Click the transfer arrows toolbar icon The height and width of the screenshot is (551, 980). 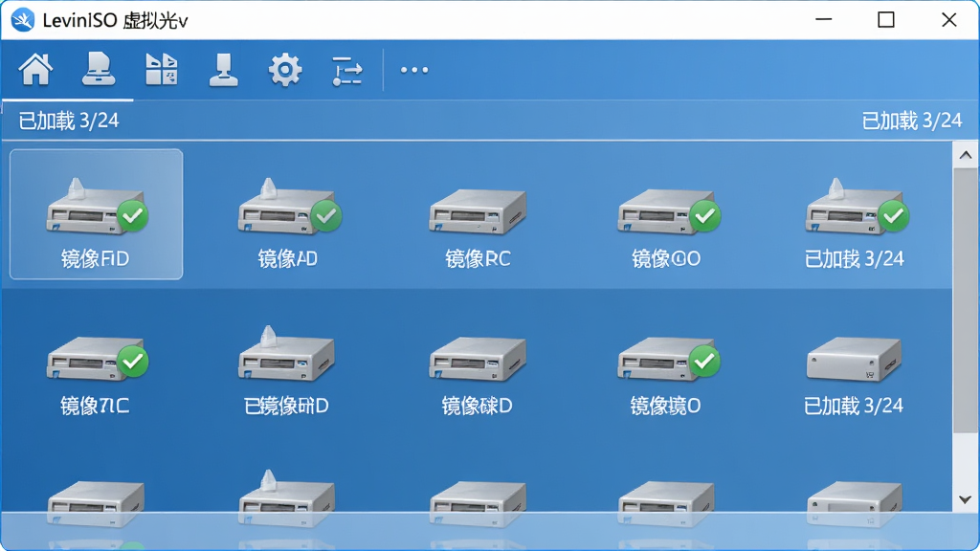(346, 71)
